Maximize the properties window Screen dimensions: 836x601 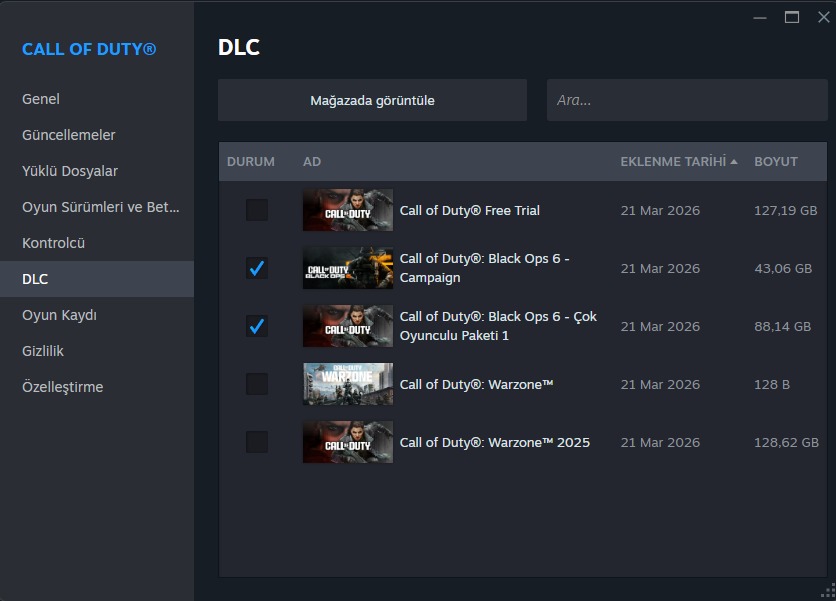point(792,18)
